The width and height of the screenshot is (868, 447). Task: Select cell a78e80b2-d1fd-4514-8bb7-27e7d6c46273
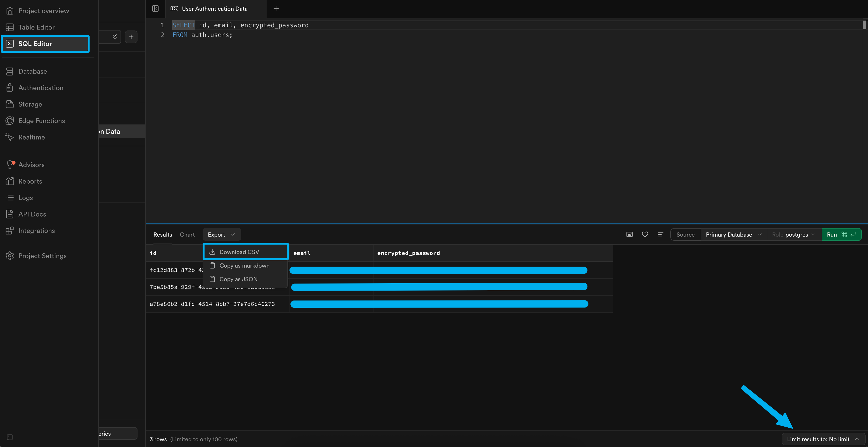(217, 304)
